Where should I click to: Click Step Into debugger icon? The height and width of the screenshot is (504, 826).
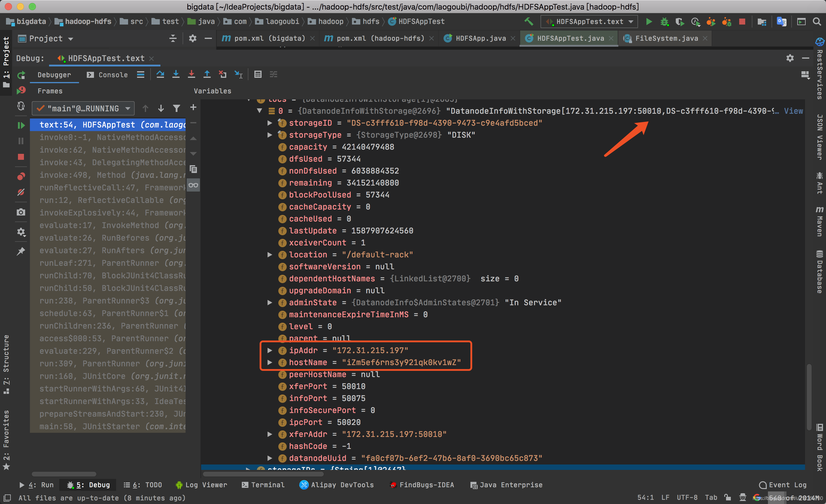click(x=176, y=75)
